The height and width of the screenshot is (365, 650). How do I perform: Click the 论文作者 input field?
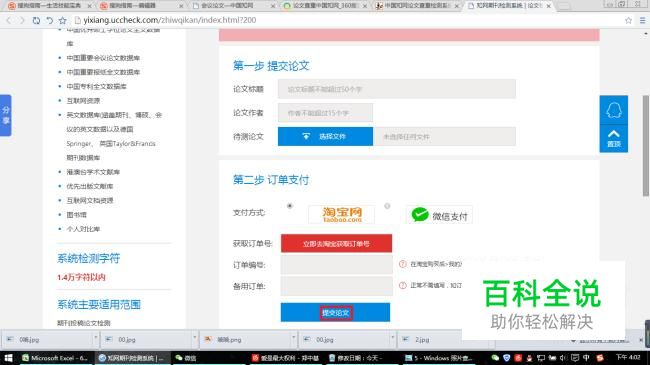coord(325,112)
